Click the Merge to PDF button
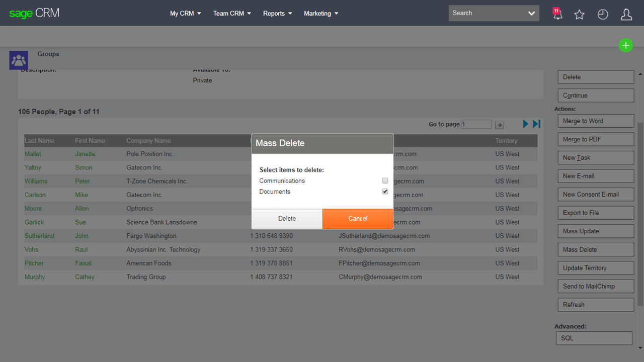 595,139
